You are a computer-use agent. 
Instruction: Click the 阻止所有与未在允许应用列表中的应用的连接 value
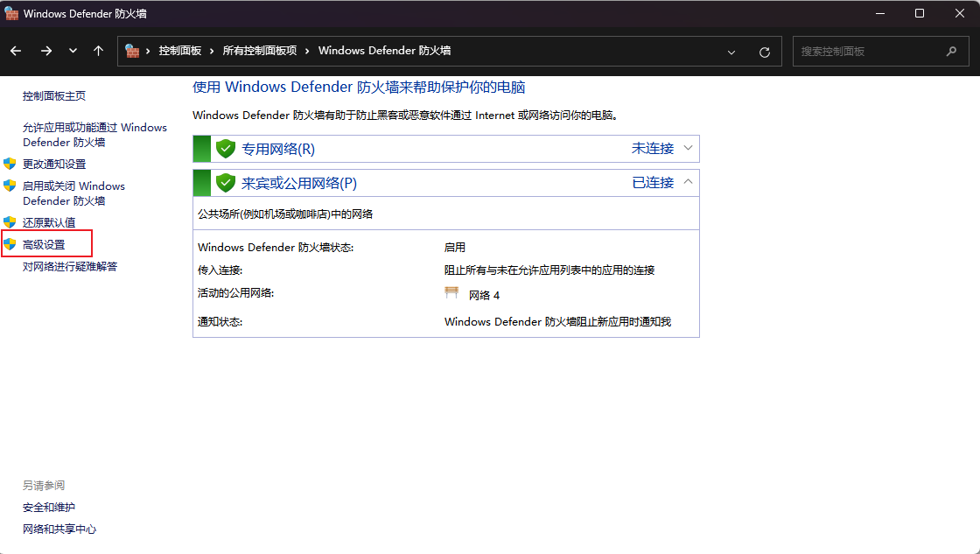[549, 270]
